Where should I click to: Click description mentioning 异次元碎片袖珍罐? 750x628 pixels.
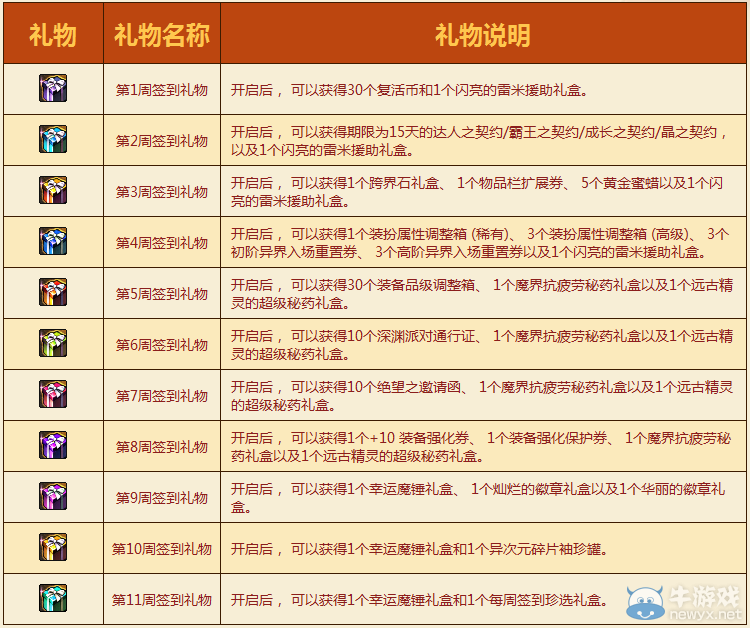(483, 548)
